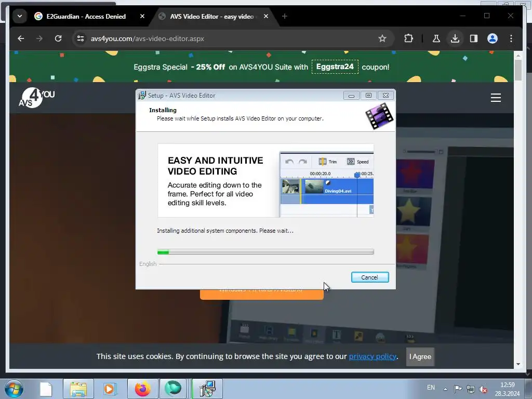The image size is (532, 399).
Task: Bookmark this page with star icon
Action: click(x=382, y=38)
